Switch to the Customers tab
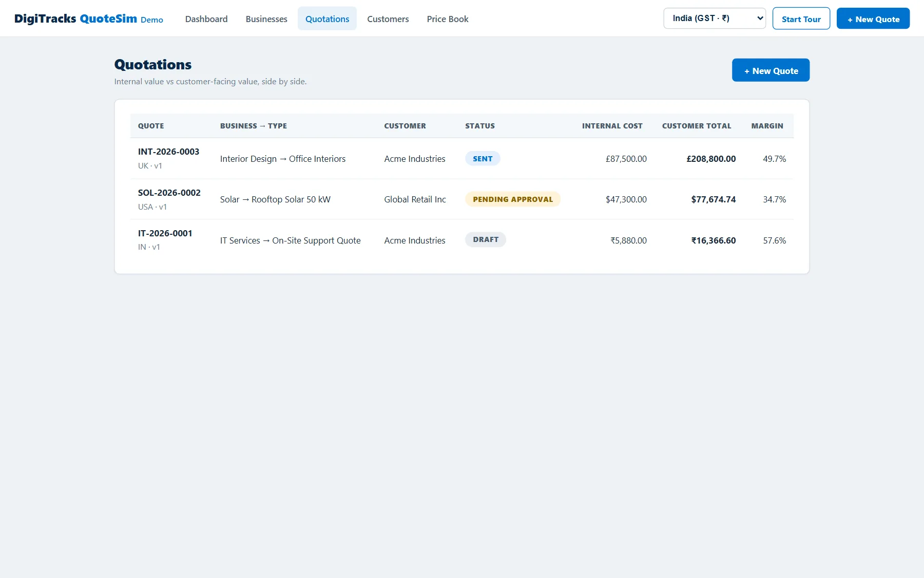This screenshot has height=578, width=924. 388,19
